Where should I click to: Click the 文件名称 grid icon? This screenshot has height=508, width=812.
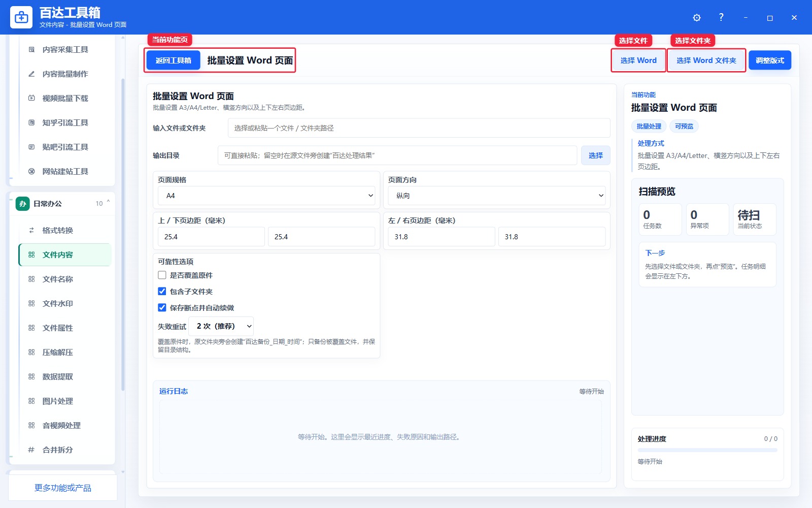click(x=31, y=279)
